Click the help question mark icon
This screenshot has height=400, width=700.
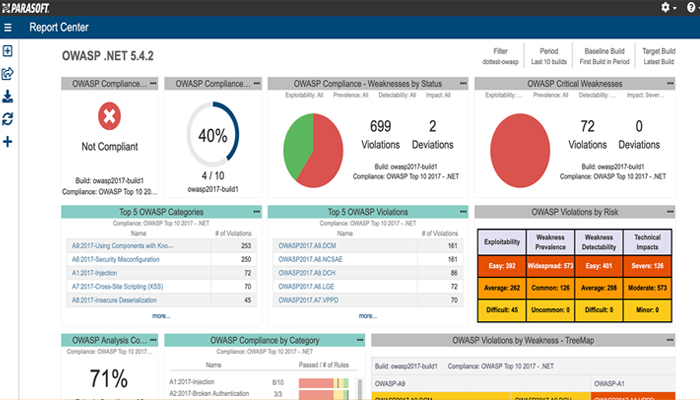pyautogui.click(x=690, y=7)
